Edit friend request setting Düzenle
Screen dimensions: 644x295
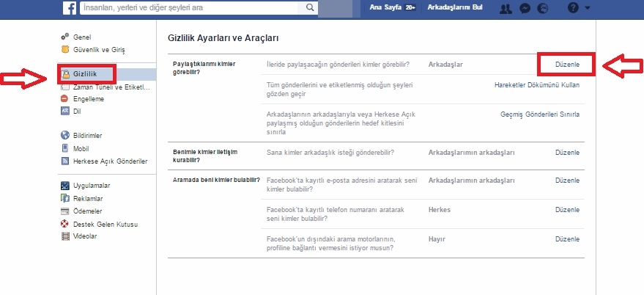567,152
